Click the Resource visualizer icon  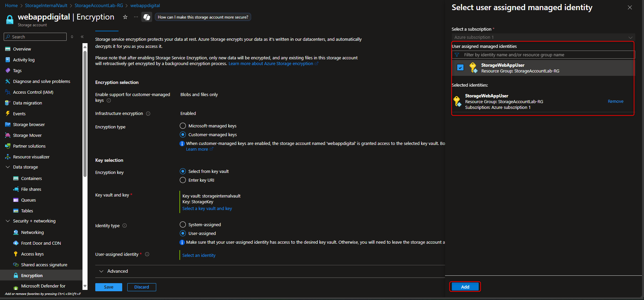coord(8,157)
